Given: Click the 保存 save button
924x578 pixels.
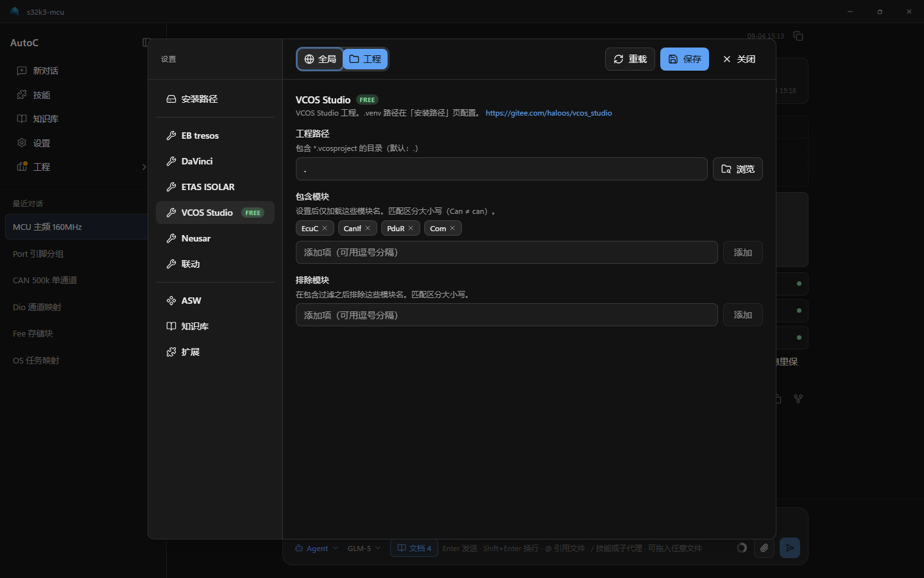Looking at the screenshot, I should (685, 59).
